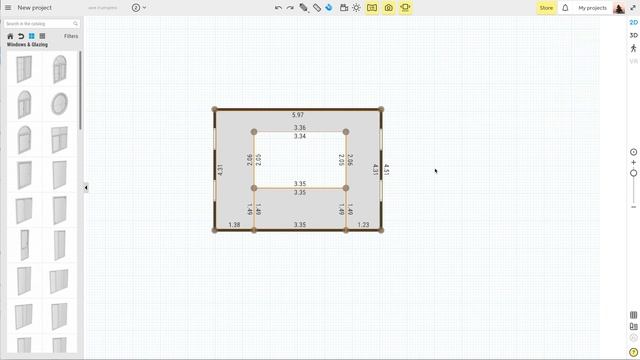
Task: Open notifications bell
Action: coord(565,8)
